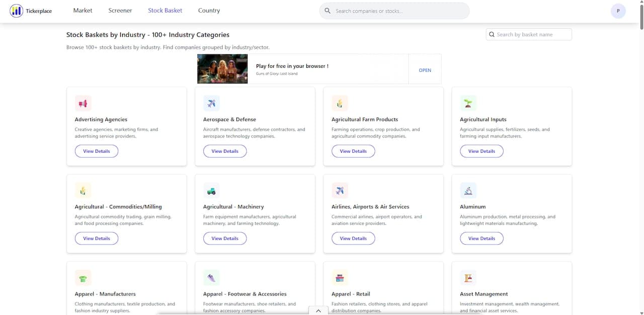Viewport: 644px width, 315px height.
Task: View Details for Agricultural Inputs
Action: coord(481,151)
